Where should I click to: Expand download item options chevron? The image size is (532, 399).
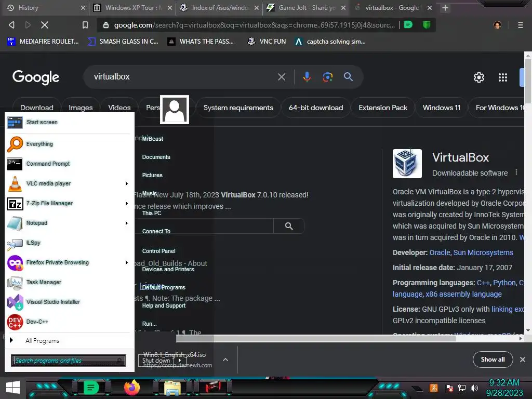pos(225,360)
